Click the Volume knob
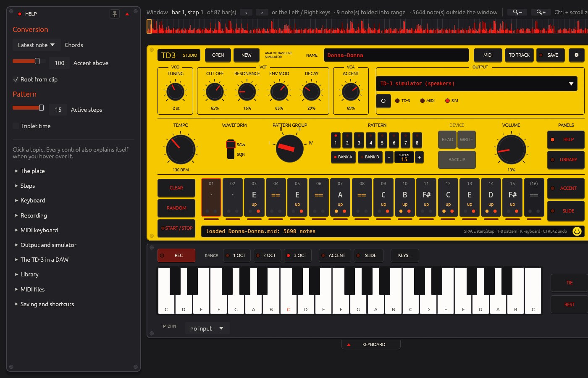 (511, 149)
